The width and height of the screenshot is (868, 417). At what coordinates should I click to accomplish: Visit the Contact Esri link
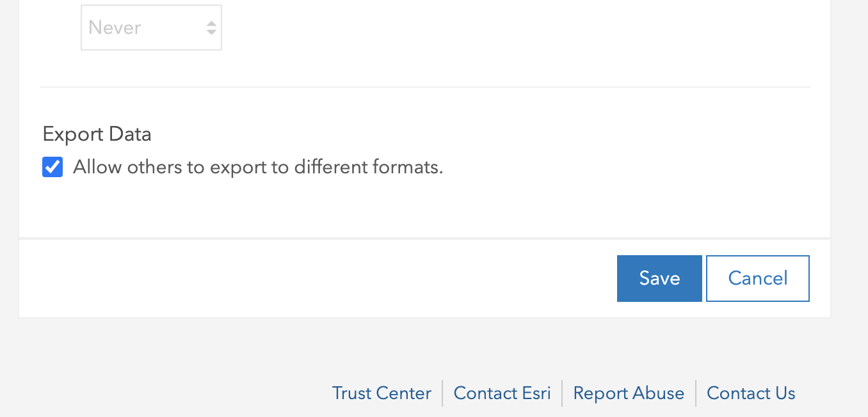tap(502, 393)
